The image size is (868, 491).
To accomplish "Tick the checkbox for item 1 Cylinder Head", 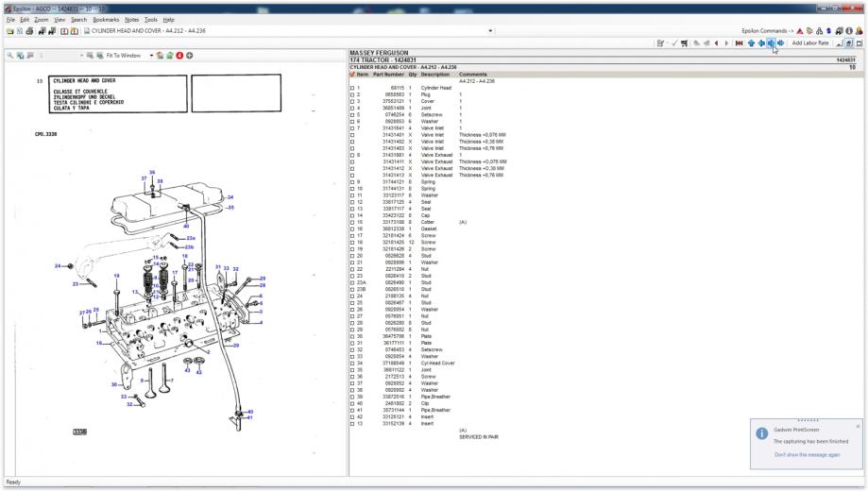I will (352, 87).
